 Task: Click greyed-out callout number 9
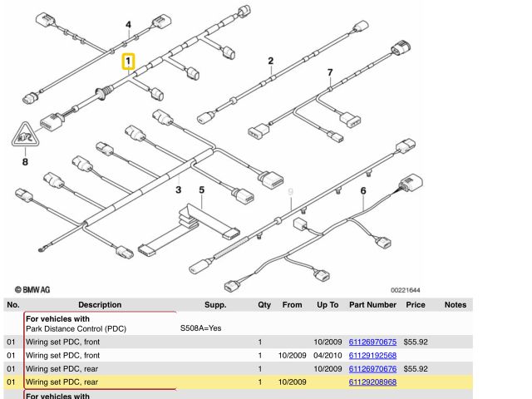290,191
